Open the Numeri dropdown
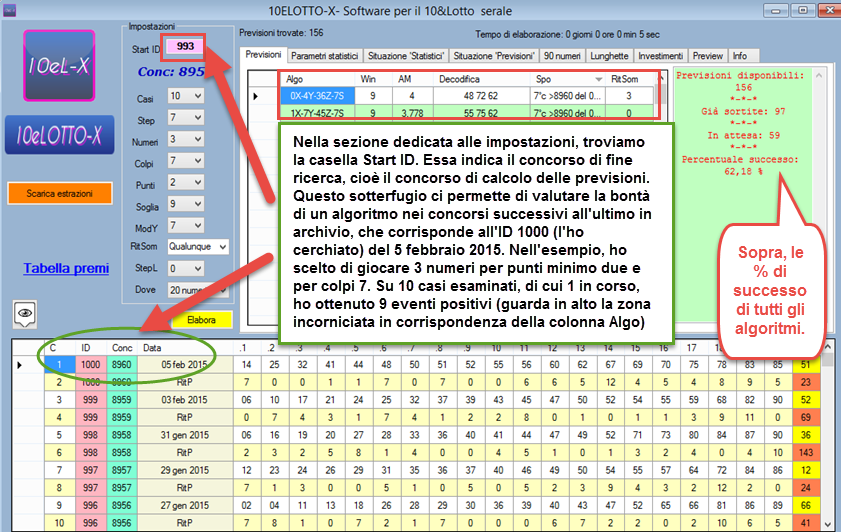This screenshot has width=841, height=532. click(186, 139)
